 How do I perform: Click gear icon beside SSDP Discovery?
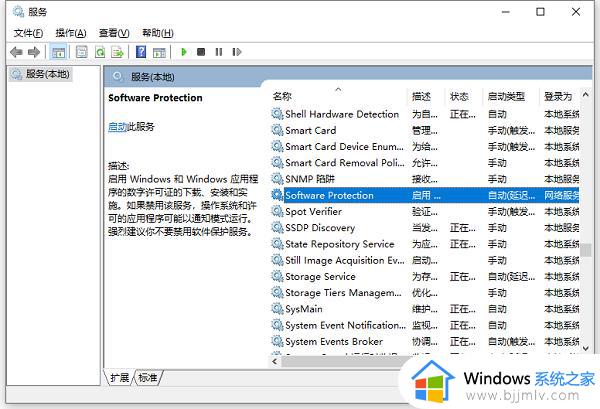277,228
